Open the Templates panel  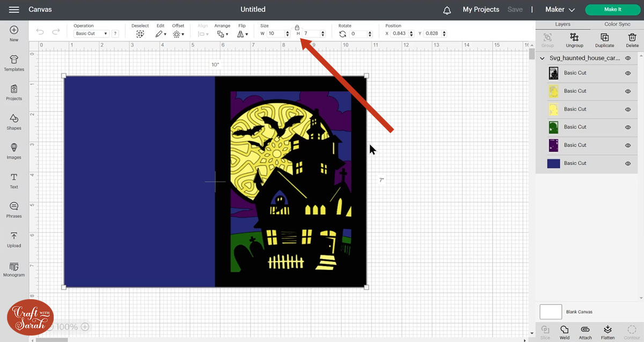[x=14, y=63]
